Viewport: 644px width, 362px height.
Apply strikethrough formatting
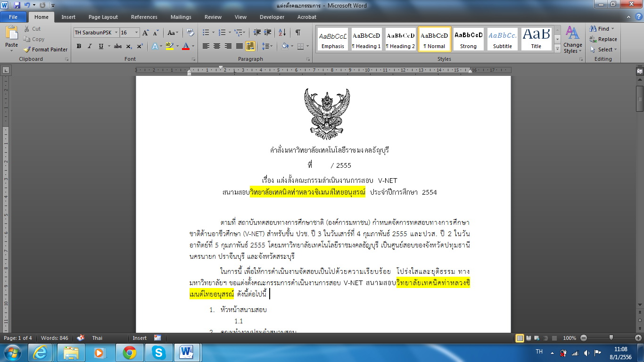point(118,46)
